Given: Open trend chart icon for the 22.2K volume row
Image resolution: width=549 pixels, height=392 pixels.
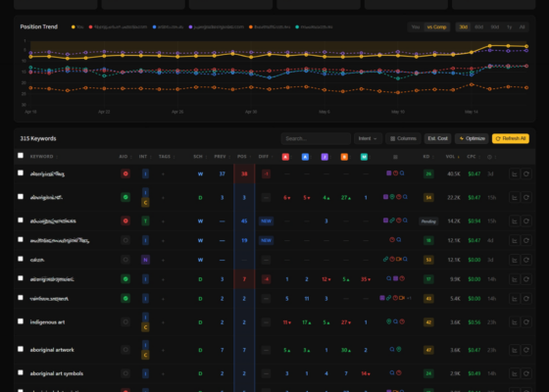Looking at the screenshot, I should tap(515, 197).
